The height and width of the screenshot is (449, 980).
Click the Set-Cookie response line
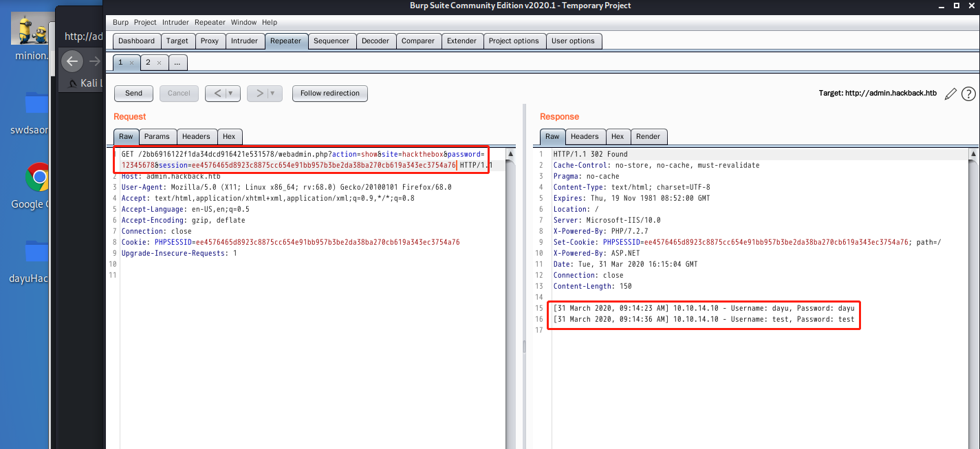(747, 242)
